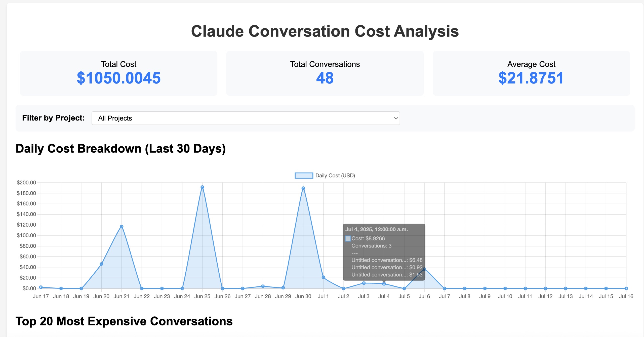Click the '$100.00' y-axis label

26,235
